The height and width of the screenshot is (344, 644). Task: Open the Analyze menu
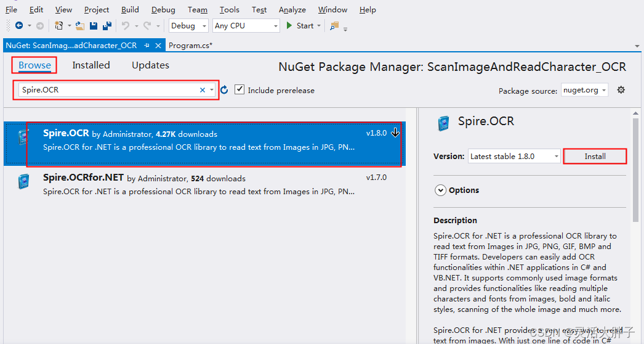292,9
